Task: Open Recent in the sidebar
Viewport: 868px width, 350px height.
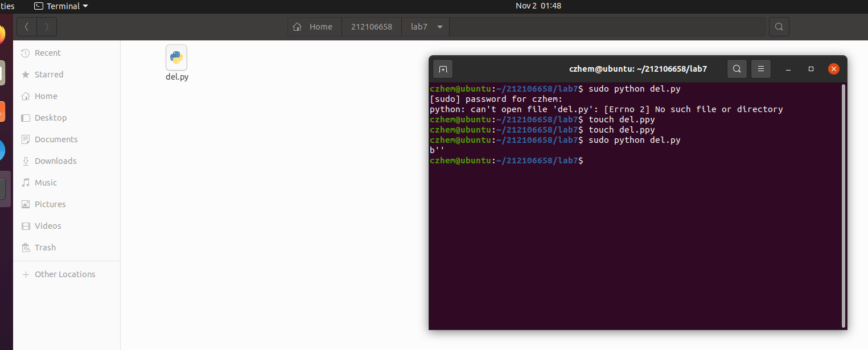Action: [x=67, y=53]
